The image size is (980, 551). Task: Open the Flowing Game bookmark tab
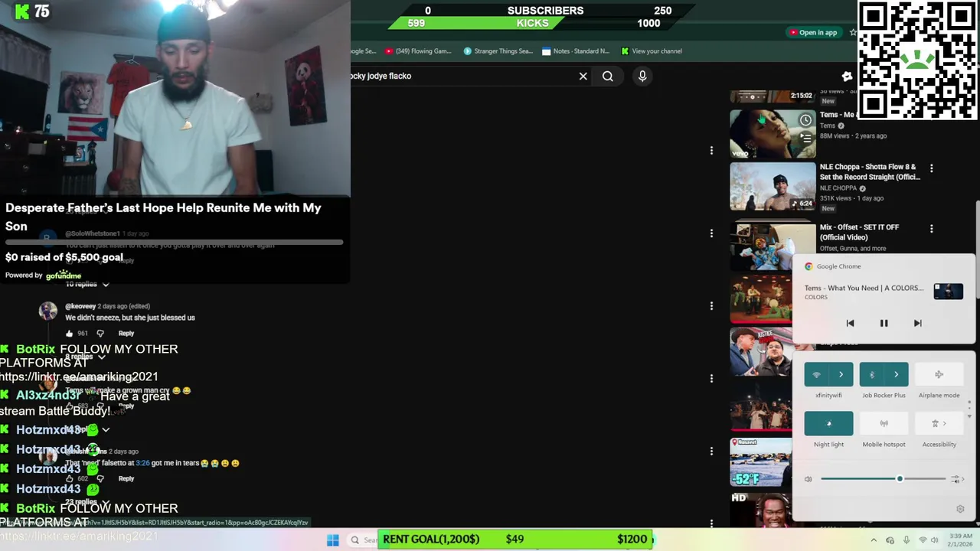pyautogui.click(x=418, y=51)
